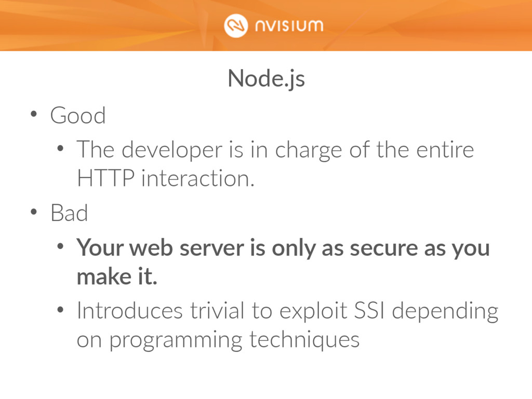This screenshot has height=399, width=532.
Task: Click the bullet dot beside Good
Action: pyautogui.click(x=33, y=114)
